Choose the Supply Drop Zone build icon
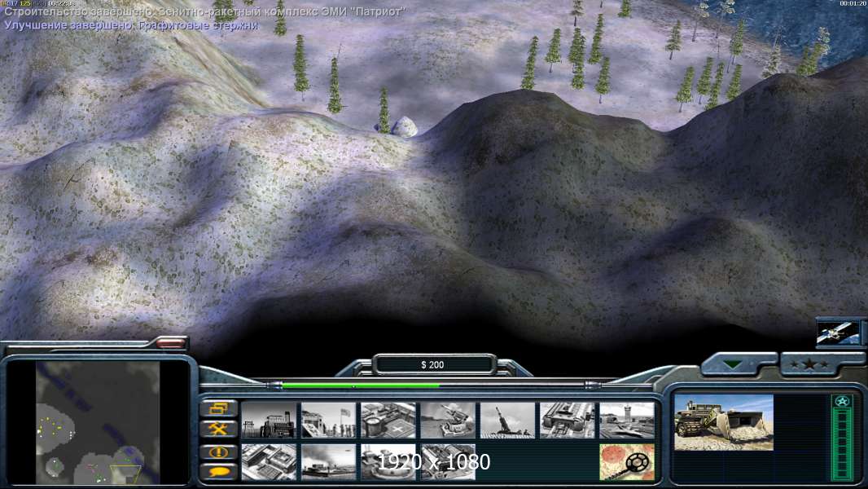868x489 pixels. tap(329, 462)
